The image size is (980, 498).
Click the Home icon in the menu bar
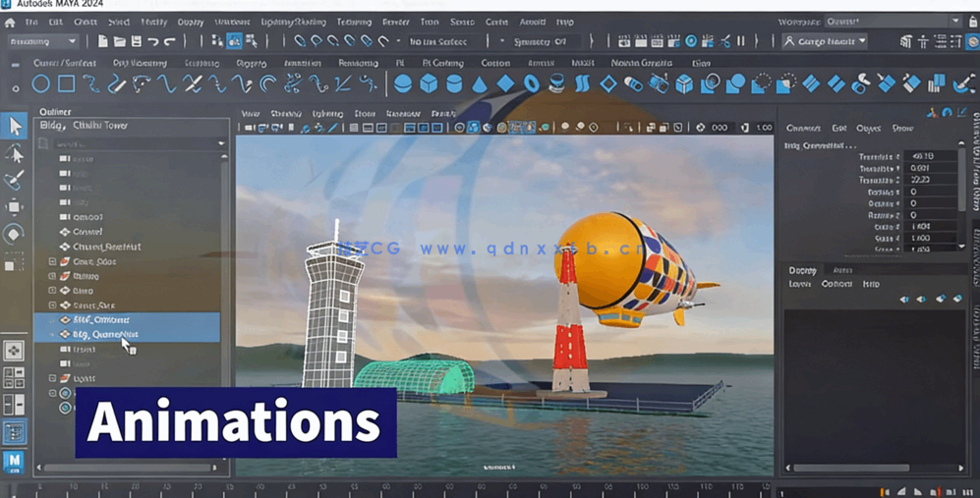(x=10, y=23)
